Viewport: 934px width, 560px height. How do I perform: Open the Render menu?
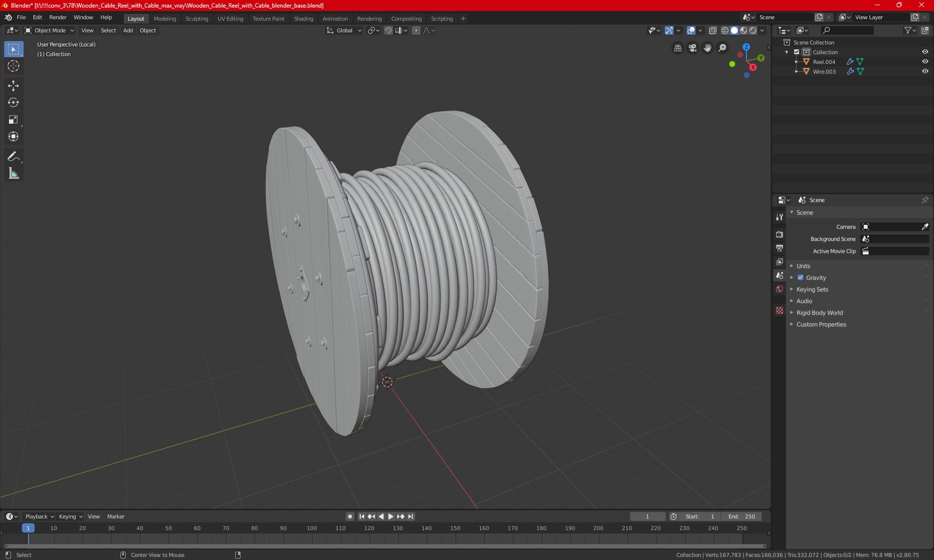[x=58, y=18]
